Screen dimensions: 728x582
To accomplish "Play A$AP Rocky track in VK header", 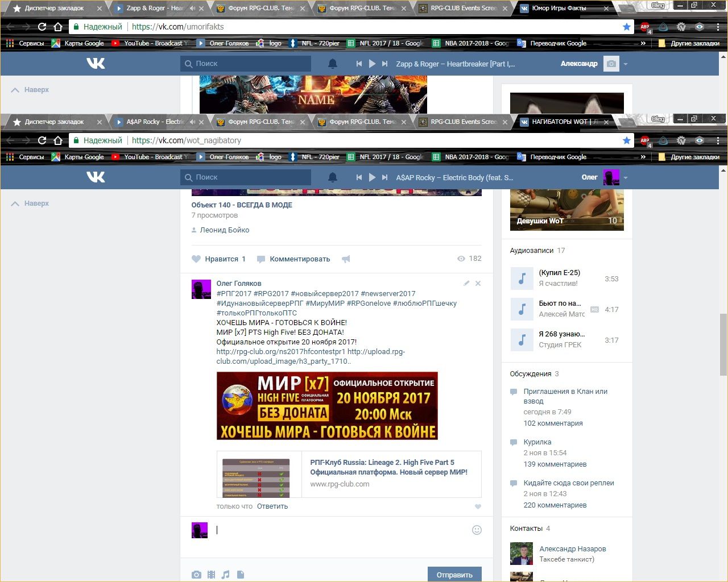I will tap(372, 177).
